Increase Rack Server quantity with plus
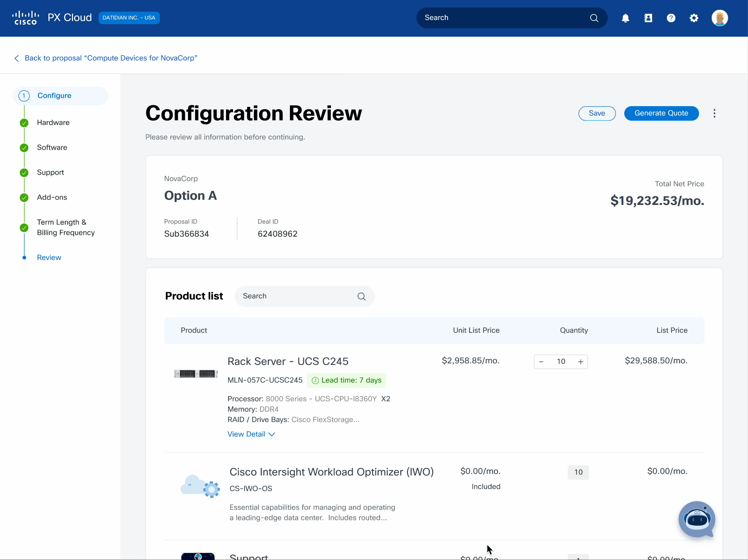 click(581, 362)
